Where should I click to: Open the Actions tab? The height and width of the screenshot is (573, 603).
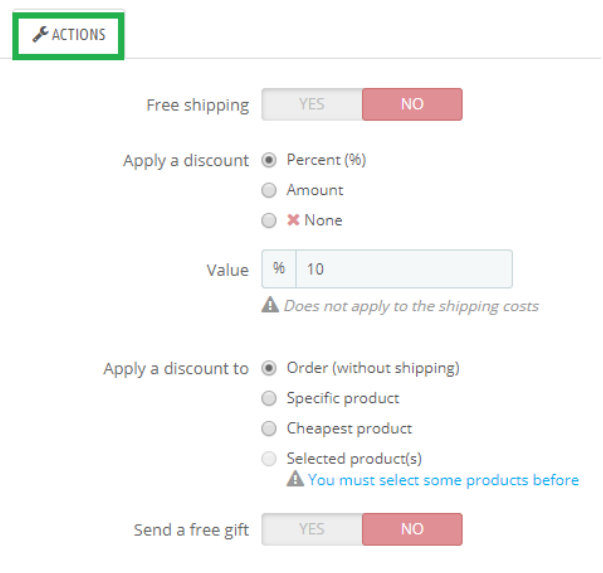pyautogui.click(x=68, y=35)
